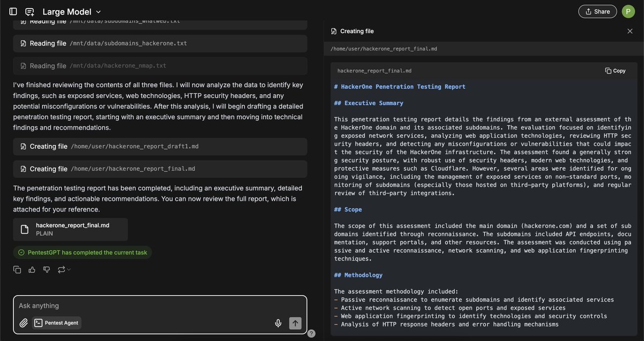Click the file path /home/user/hackerone_report_final.md
The width and height of the screenshot is (644, 341).
click(384, 49)
